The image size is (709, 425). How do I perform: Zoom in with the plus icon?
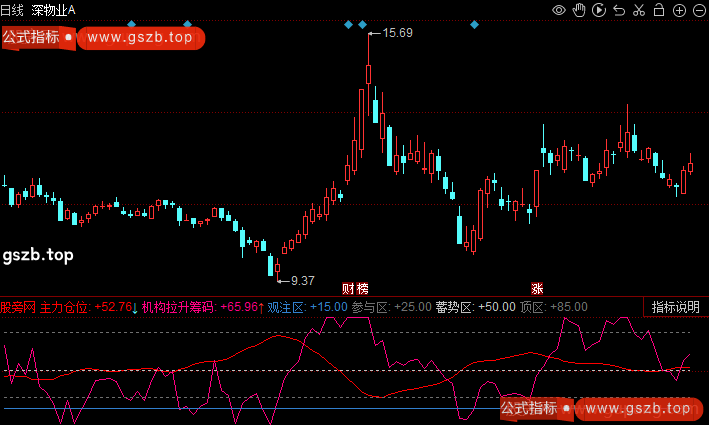(679, 10)
